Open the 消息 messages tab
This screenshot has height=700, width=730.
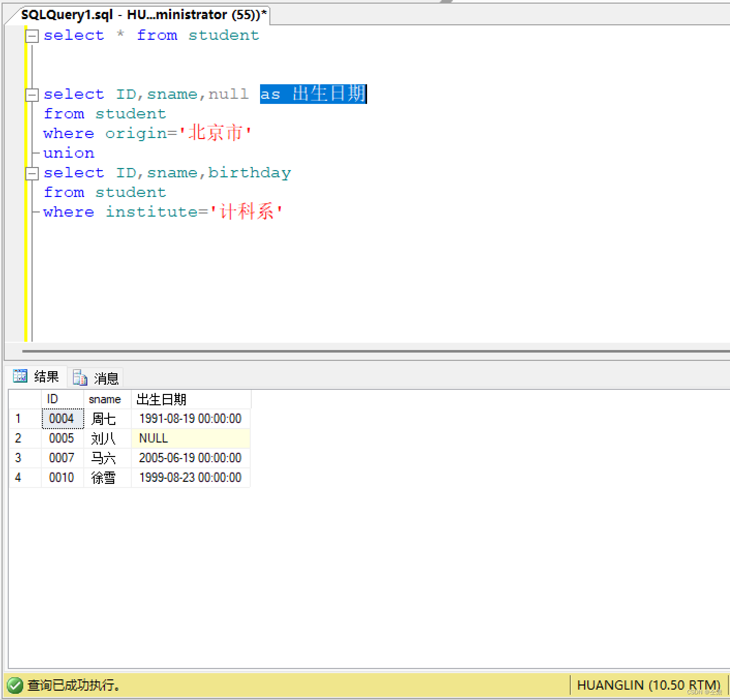coord(96,378)
